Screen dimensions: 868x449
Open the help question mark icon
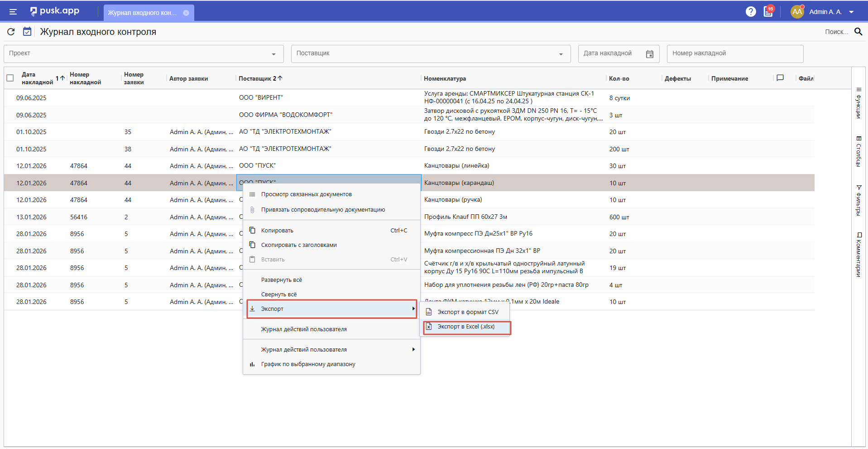pyautogui.click(x=750, y=12)
